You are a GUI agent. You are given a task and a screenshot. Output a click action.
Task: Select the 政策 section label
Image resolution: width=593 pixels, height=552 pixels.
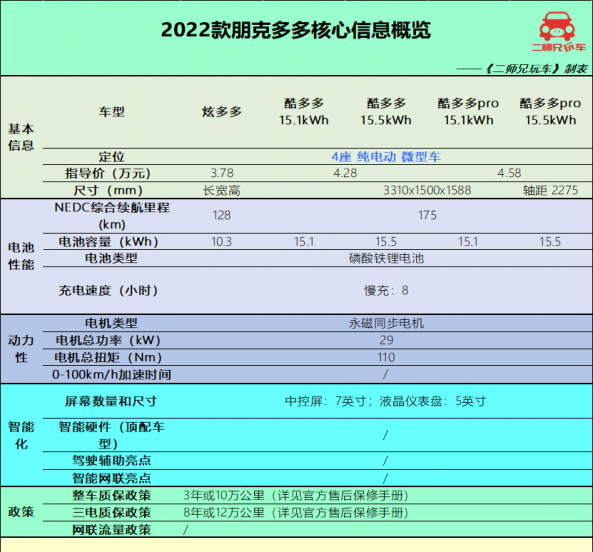tap(21, 512)
